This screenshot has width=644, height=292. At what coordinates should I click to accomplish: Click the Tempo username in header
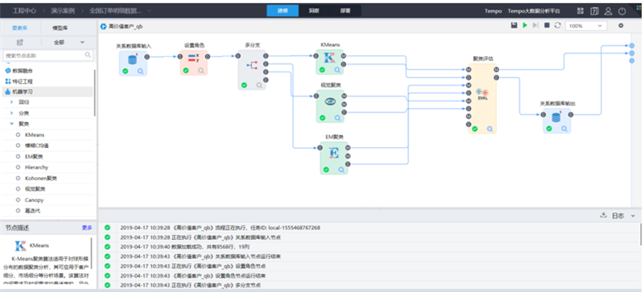(x=493, y=11)
